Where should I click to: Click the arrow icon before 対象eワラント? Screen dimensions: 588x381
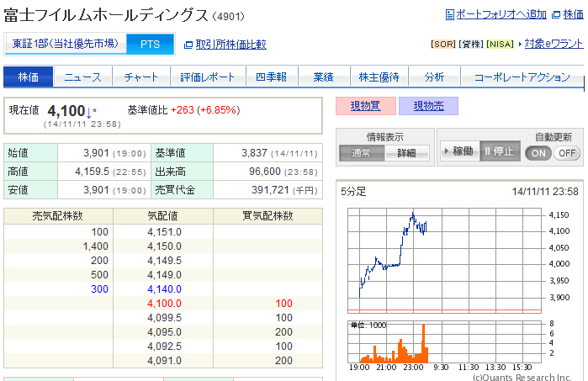(520, 45)
